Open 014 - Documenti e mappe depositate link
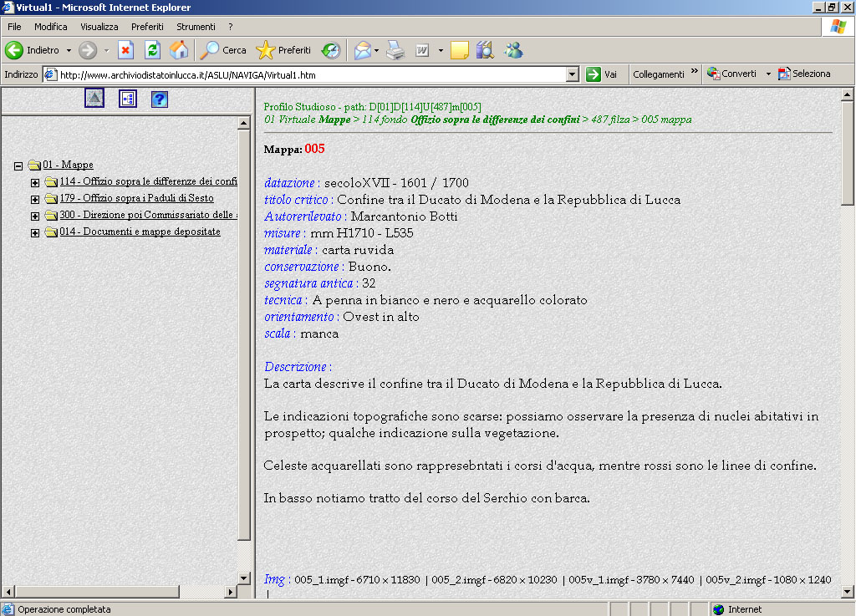This screenshot has width=856, height=616. 140,232
